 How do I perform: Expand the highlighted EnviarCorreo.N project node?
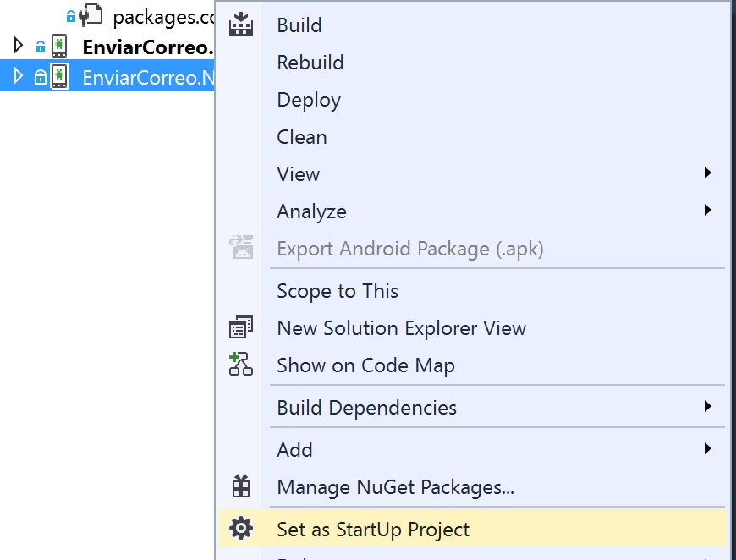click(x=19, y=77)
